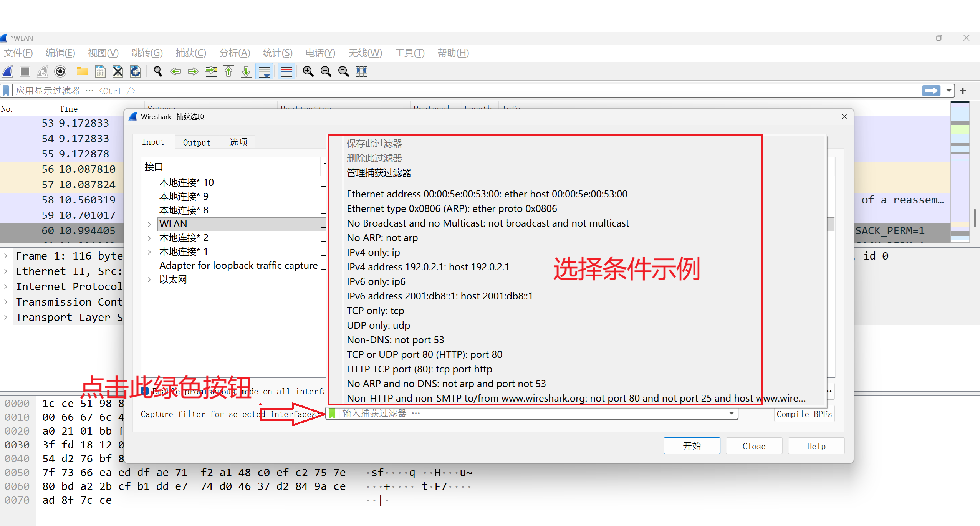The width and height of the screenshot is (980, 526).
Task: Select 'TCP only: tcp' filter example
Action: click(375, 311)
